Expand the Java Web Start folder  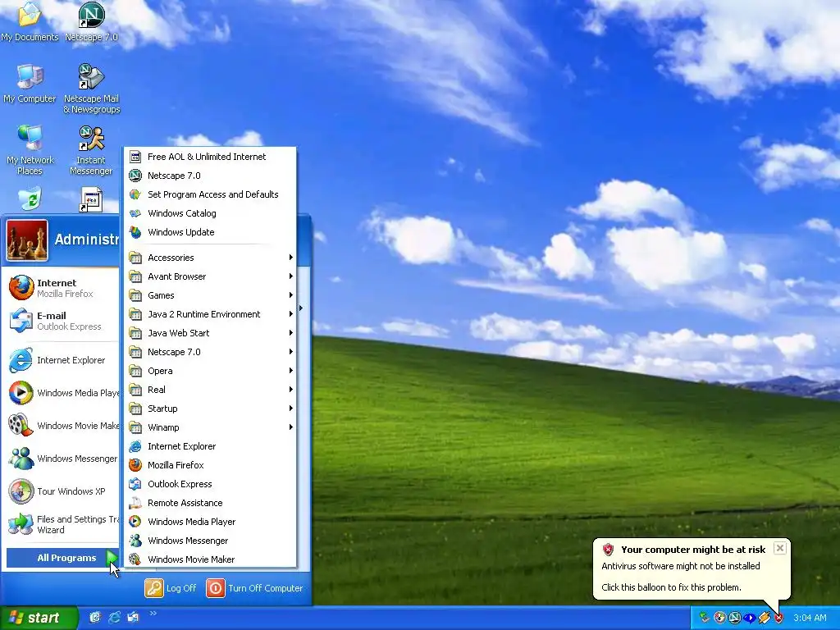point(210,333)
